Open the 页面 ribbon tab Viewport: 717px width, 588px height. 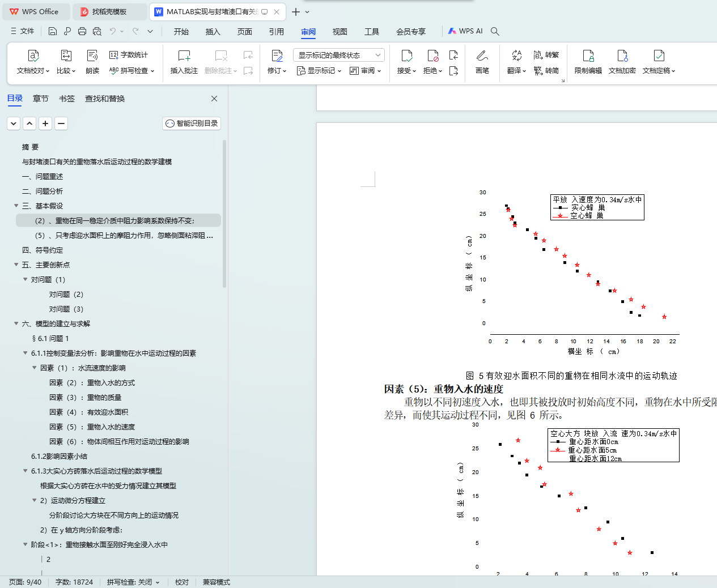tap(245, 32)
